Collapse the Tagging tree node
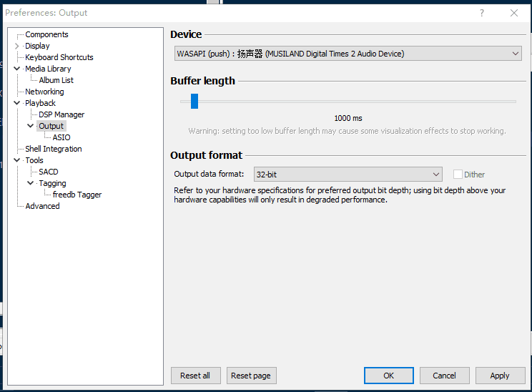 (x=31, y=183)
